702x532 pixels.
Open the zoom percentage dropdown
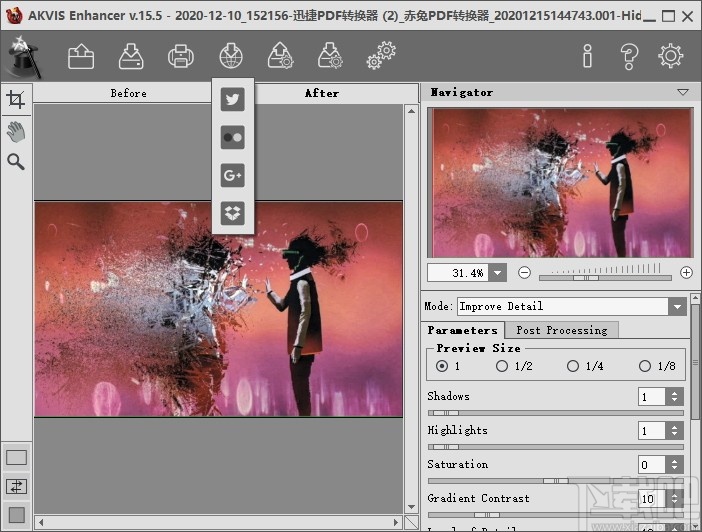coord(497,273)
